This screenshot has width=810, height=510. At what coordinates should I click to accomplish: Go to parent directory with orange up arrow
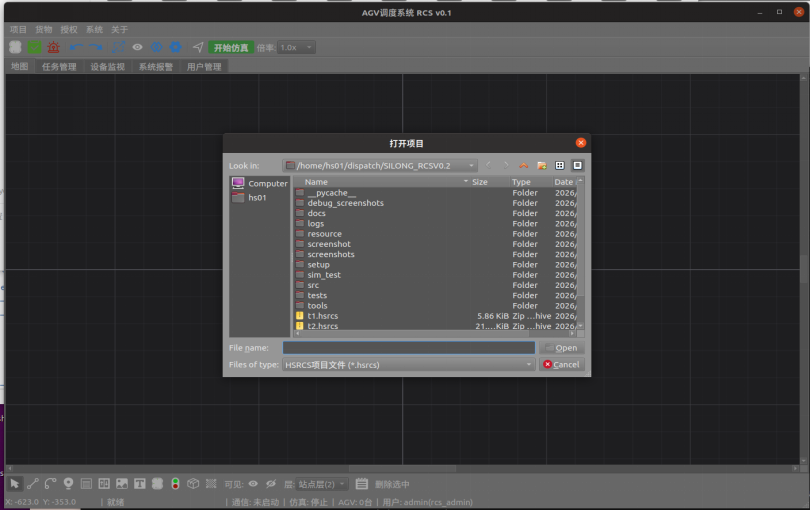(524, 165)
